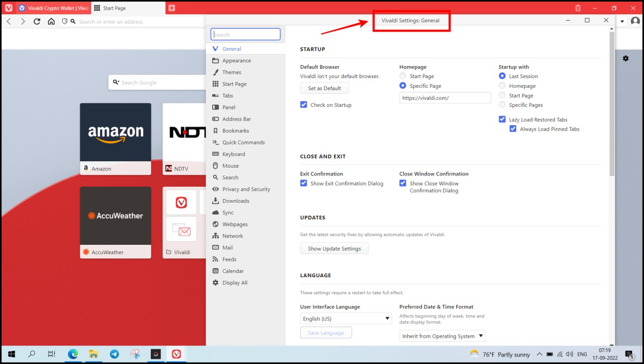Open File Explorer from the taskbar
The width and height of the screenshot is (644, 364).
[94, 354]
